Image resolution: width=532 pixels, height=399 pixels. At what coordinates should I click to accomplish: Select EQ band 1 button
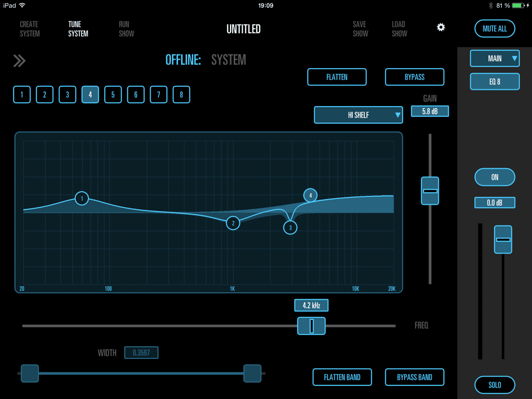[22, 95]
